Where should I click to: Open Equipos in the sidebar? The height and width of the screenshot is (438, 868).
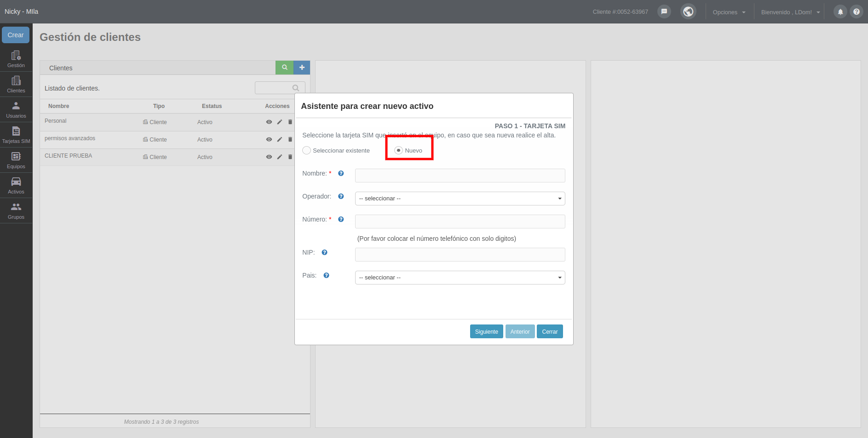click(x=16, y=160)
